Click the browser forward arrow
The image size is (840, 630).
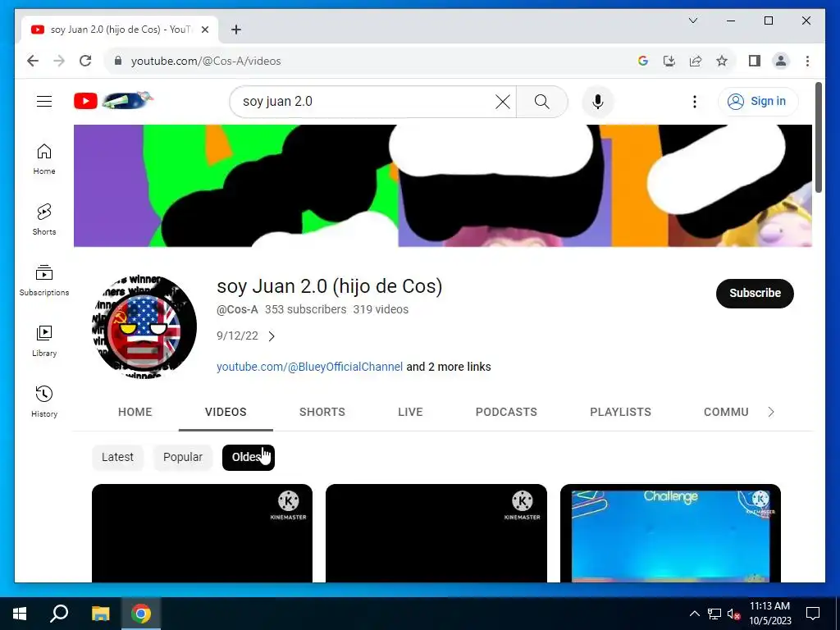59,61
